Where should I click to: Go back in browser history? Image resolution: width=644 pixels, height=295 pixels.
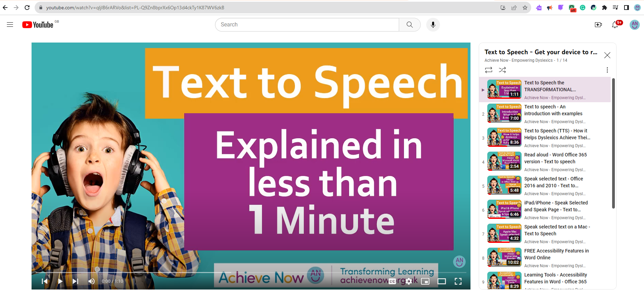tap(5, 8)
